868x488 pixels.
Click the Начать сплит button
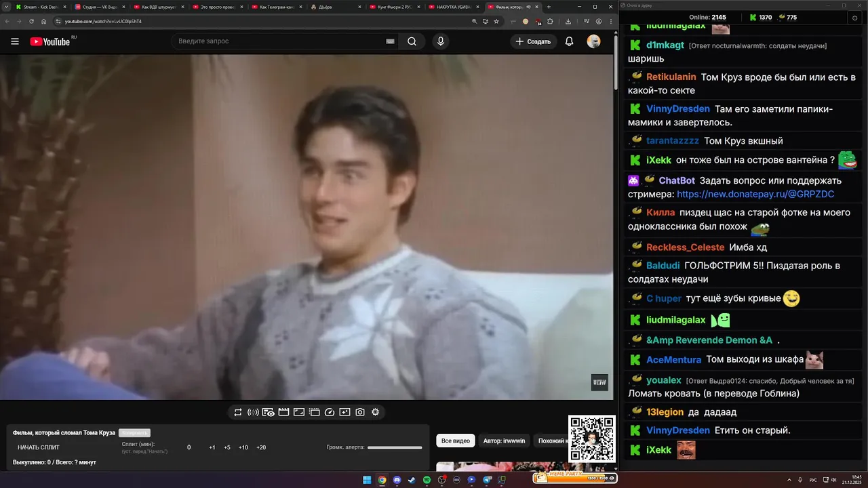coord(39,447)
